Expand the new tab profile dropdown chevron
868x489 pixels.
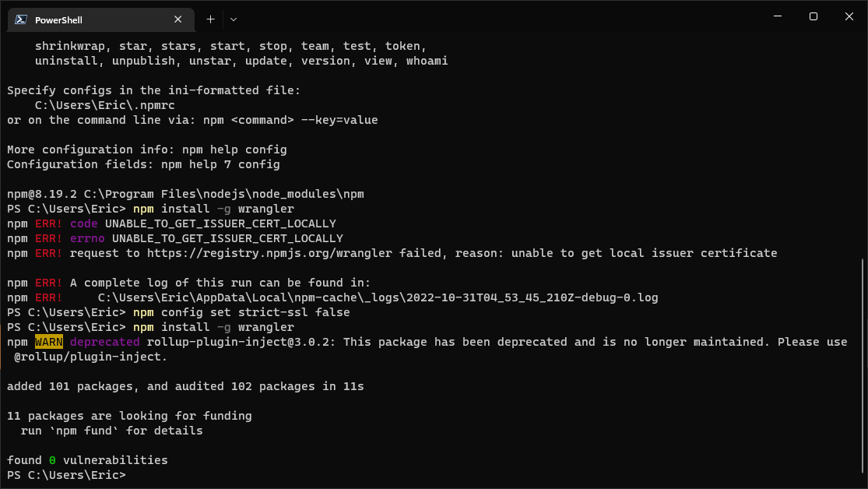click(234, 19)
